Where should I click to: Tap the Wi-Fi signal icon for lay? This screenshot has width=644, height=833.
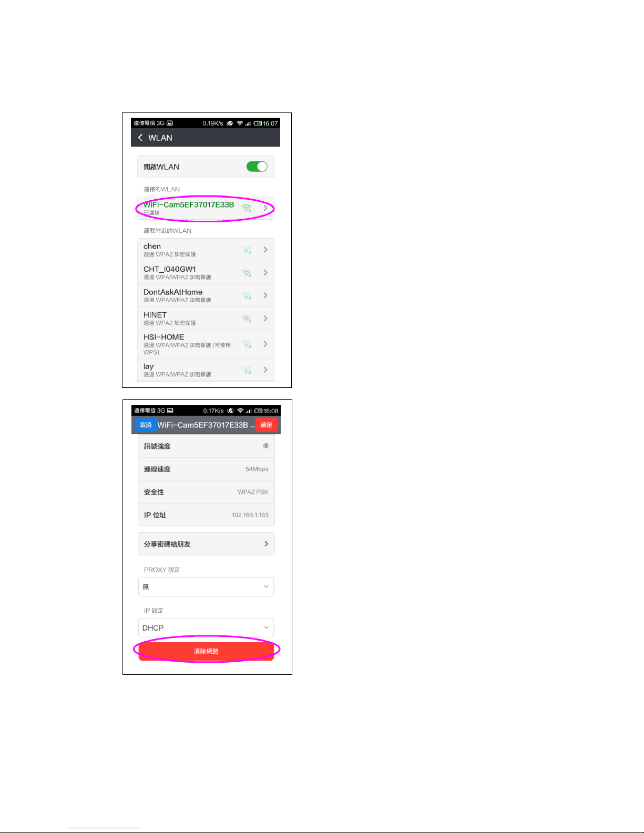point(247,370)
